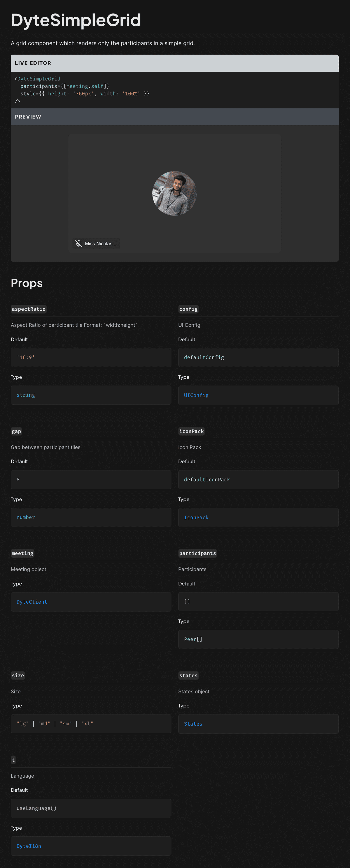Click the muted microphone icon on participant tile
Viewport: 350px width, 868px height.
coord(79,243)
